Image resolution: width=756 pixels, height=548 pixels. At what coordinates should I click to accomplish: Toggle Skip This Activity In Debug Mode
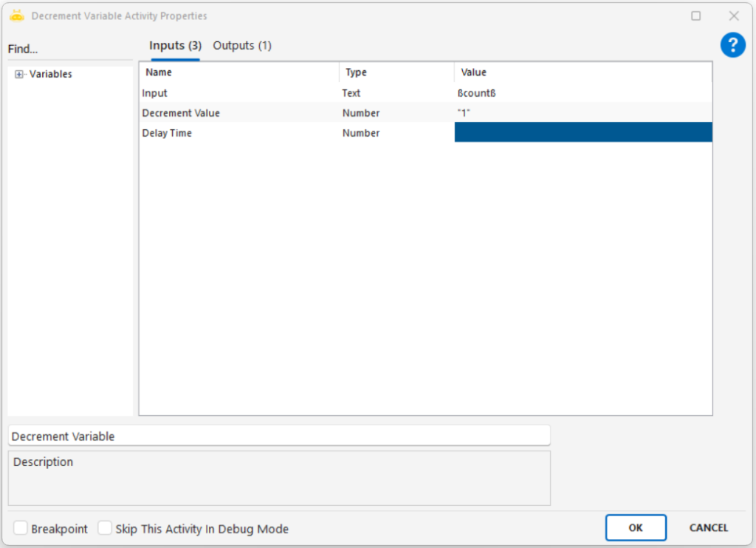[105, 528]
